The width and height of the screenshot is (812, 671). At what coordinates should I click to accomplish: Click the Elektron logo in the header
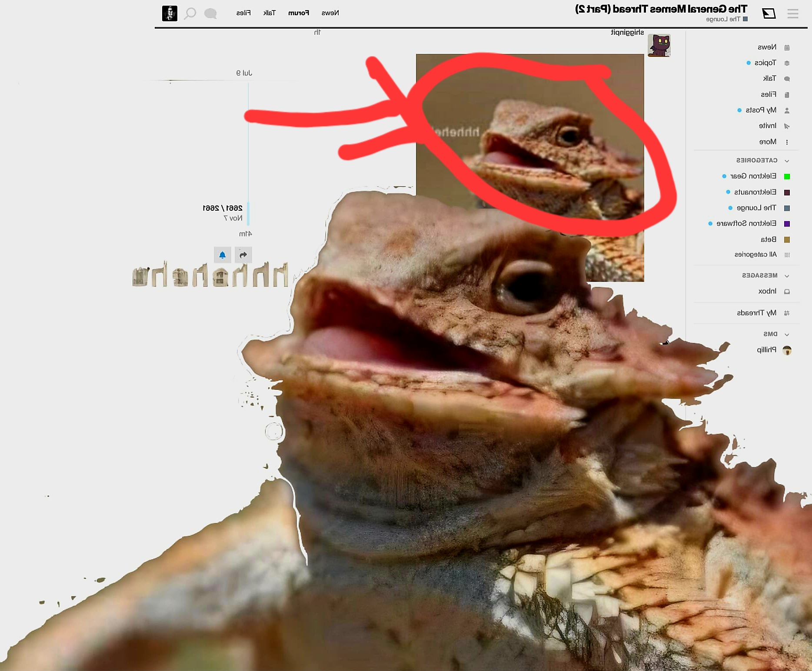click(x=769, y=13)
